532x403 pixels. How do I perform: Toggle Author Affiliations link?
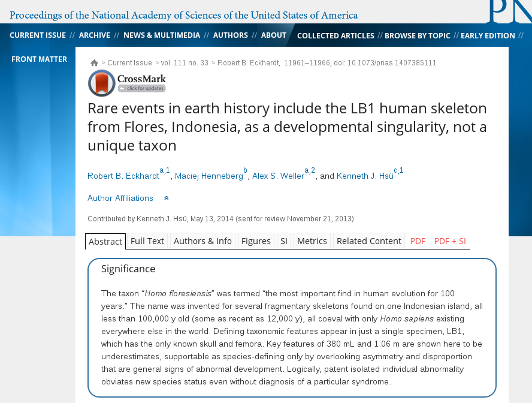(x=120, y=198)
